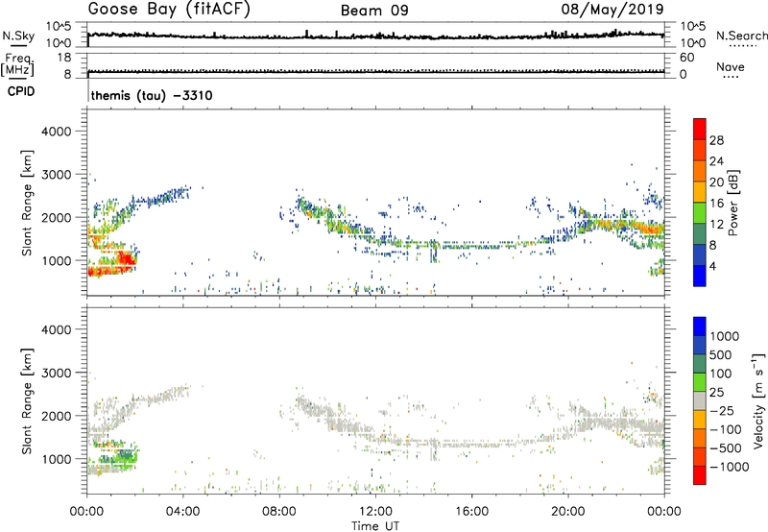Click the Power [dB] colorbar label
This screenshot has height=532, width=768.
[x=732, y=203]
